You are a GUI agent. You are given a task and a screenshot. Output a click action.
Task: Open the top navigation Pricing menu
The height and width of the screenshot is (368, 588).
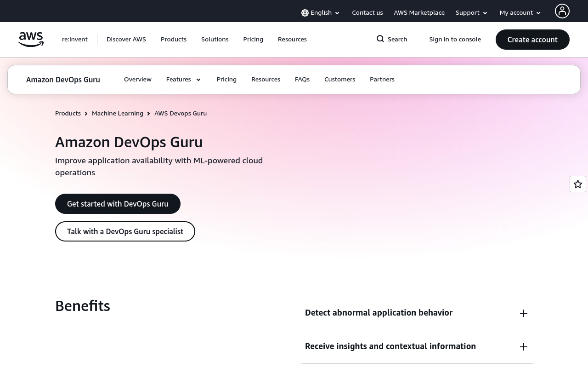(x=253, y=39)
